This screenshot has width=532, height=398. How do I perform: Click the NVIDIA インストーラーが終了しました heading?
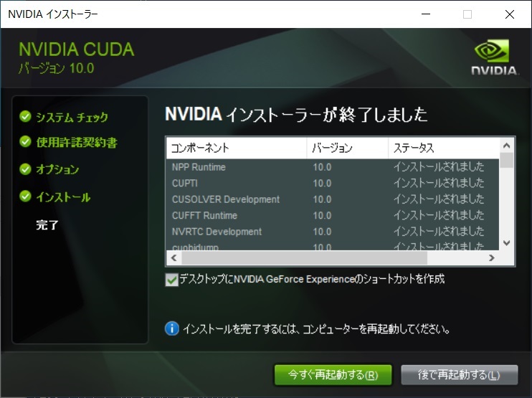296,114
